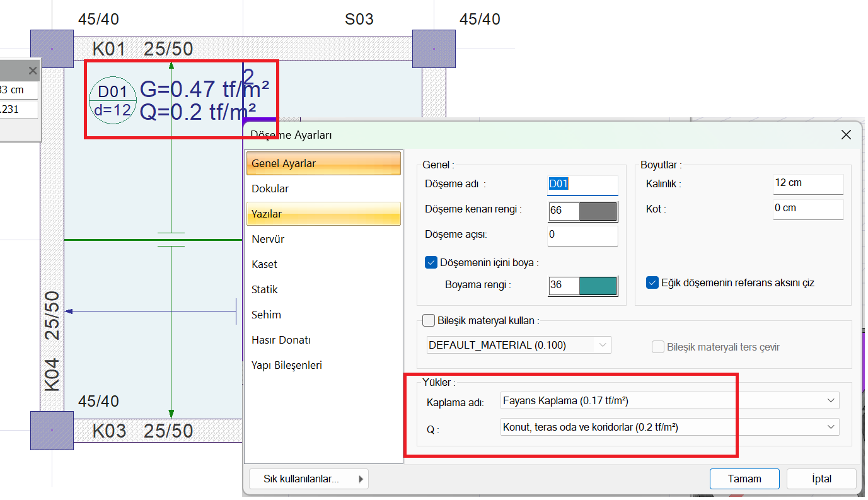Close the small panel on the left
The height and width of the screenshot is (500, 868).
tap(33, 71)
